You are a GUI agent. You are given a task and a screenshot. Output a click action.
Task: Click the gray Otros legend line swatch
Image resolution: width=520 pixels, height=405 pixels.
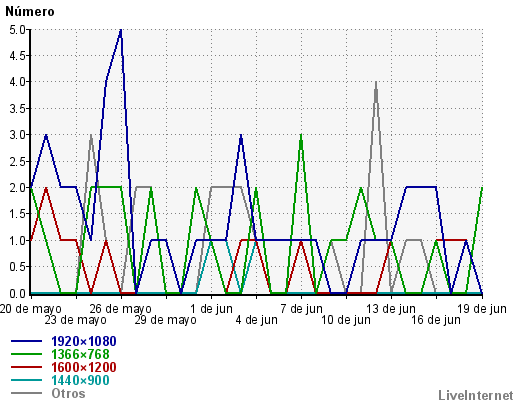[27, 393]
